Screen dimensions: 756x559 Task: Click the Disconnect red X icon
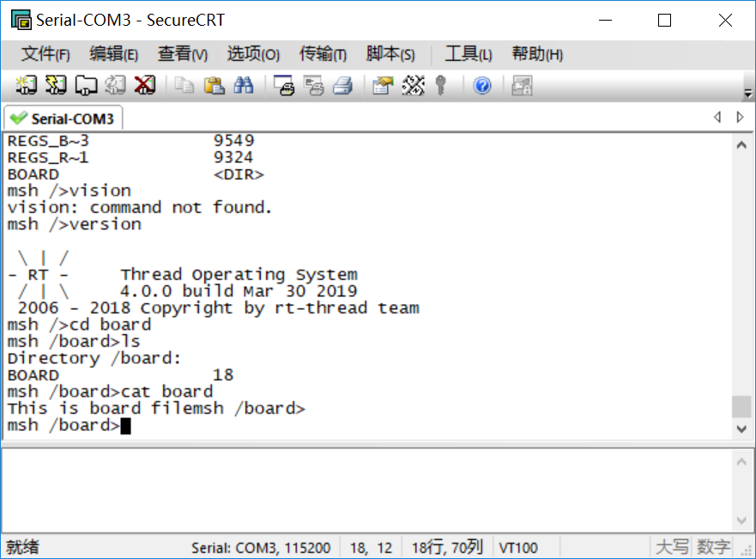pos(145,85)
